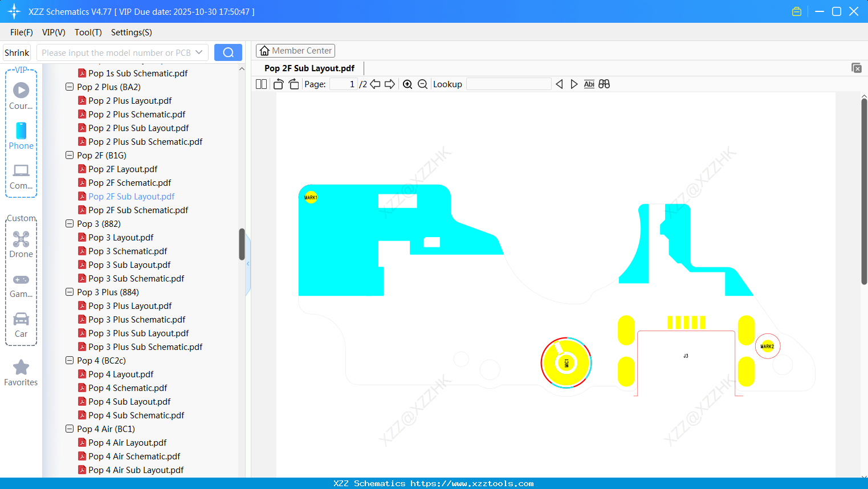Collapse the Pop 3 (882) tree node

pyautogui.click(x=69, y=223)
